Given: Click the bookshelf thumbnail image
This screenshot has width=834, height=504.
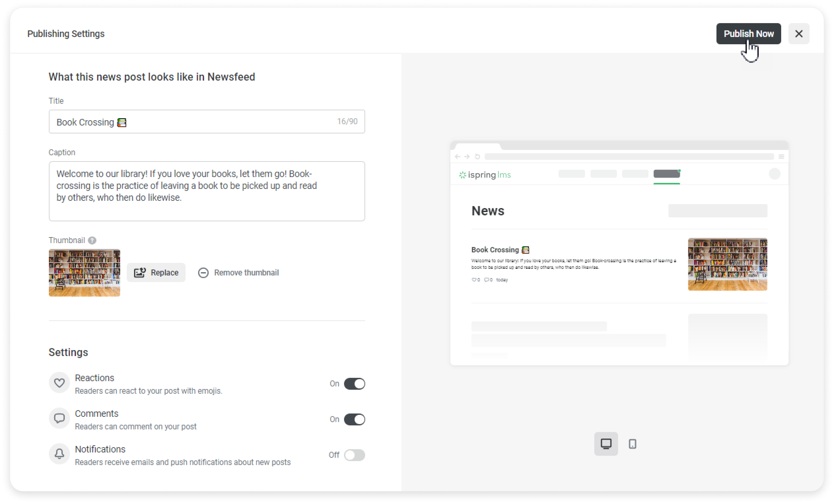Looking at the screenshot, I should [x=84, y=272].
